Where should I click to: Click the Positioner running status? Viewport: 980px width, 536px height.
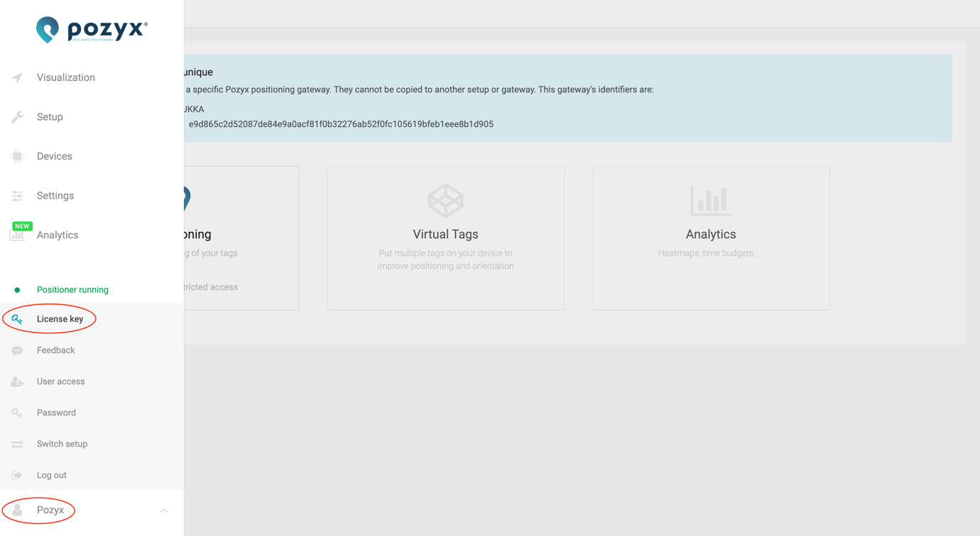click(72, 290)
